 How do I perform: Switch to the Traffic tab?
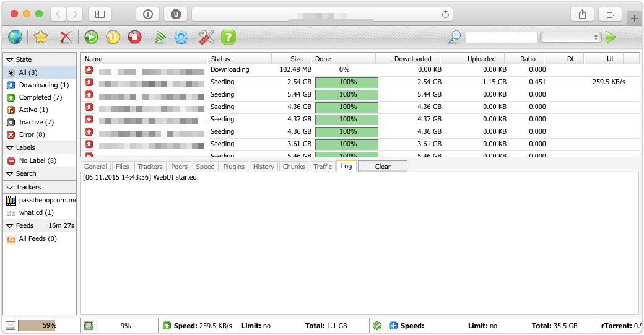[x=323, y=167]
